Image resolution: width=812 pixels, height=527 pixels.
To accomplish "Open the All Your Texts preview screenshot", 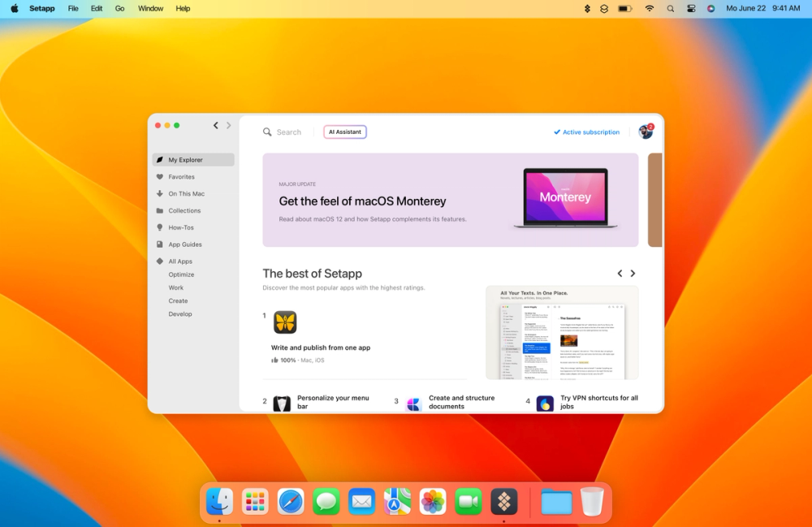I will point(562,333).
